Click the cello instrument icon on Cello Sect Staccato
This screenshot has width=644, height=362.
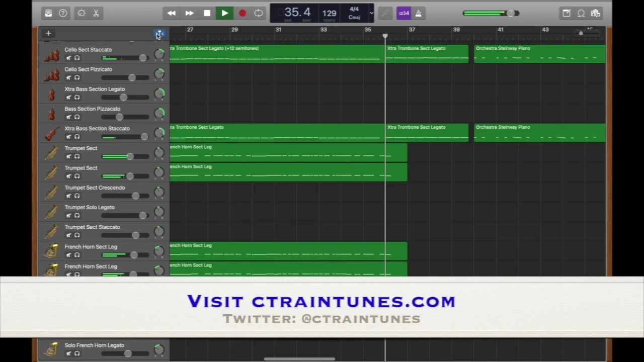tap(52, 55)
